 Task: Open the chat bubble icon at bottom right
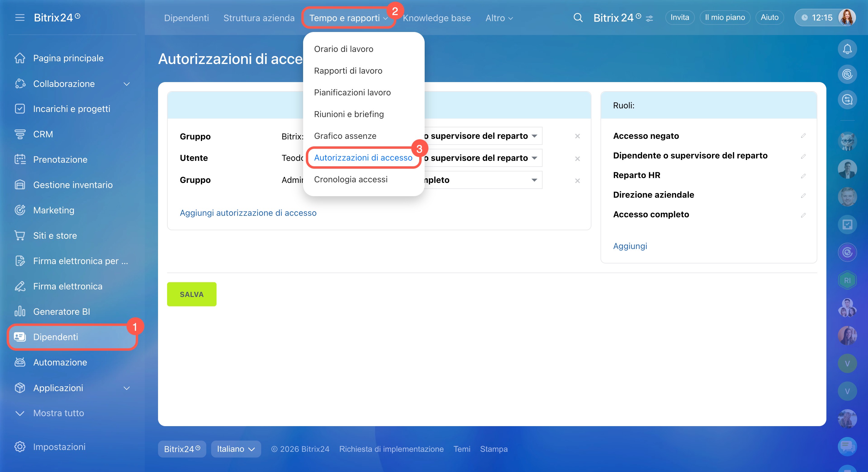point(847,446)
